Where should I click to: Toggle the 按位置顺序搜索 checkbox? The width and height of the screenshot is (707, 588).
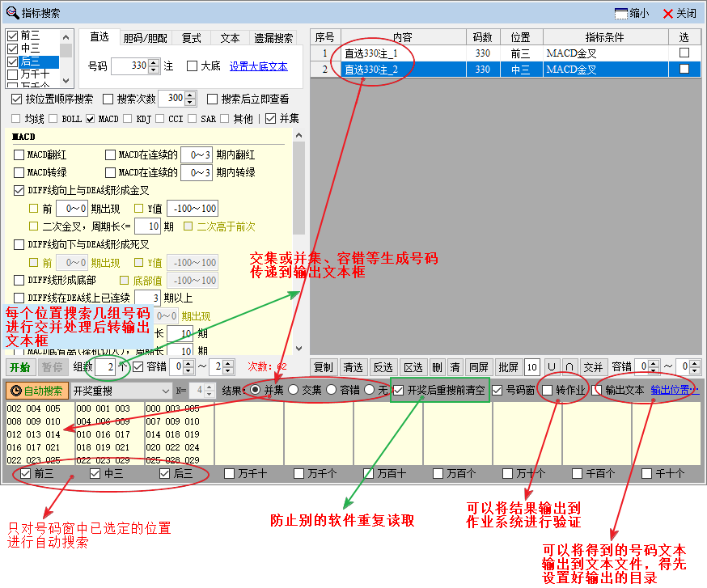click(x=17, y=99)
